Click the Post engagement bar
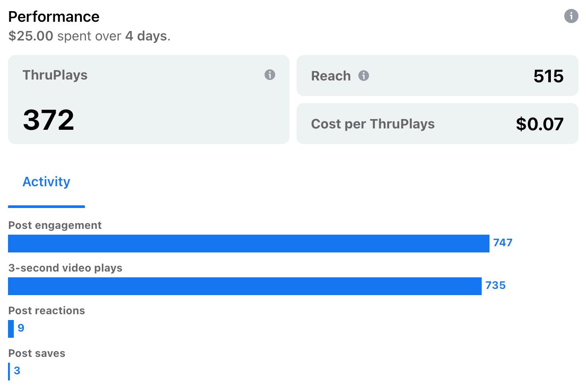 pyautogui.click(x=249, y=244)
